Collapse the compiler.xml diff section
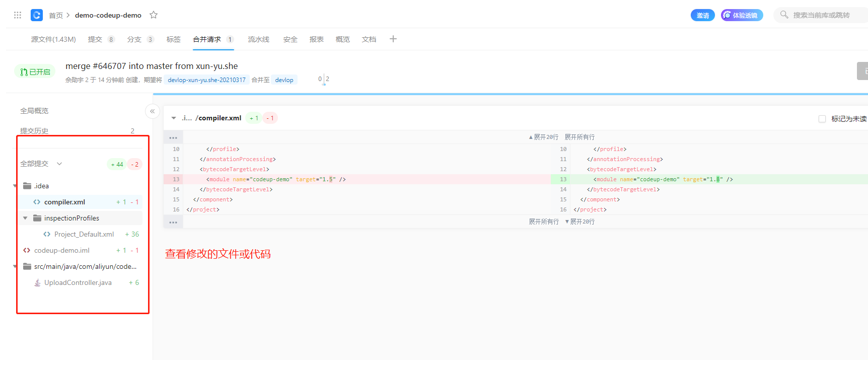Viewport: 868px width, 366px height. [174, 118]
